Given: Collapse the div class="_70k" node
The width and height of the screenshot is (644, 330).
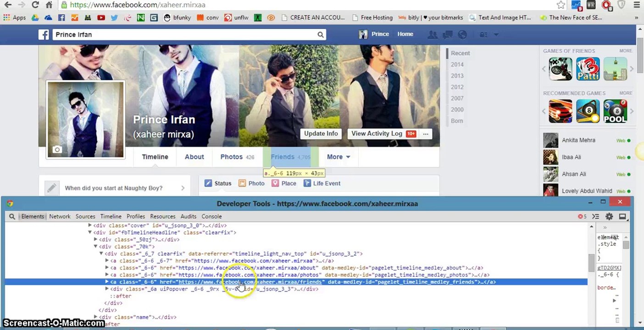Looking at the screenshot, I should [x=95, y=247].
